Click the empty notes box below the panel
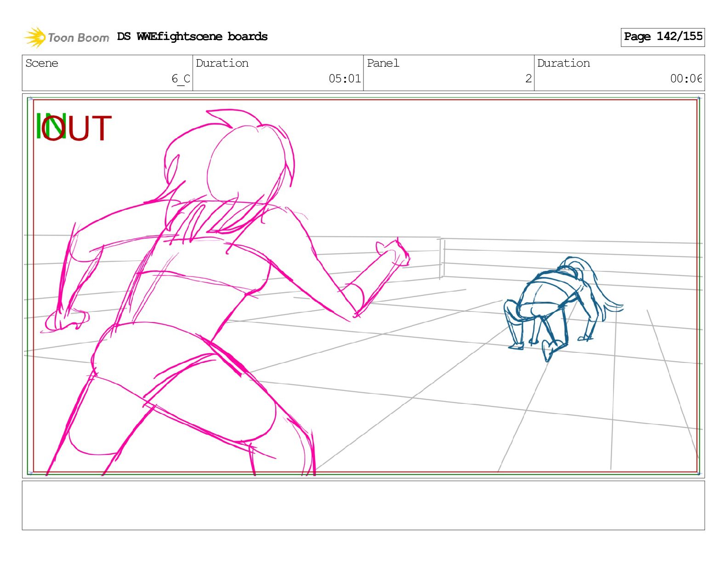This screenshot has height=563, width=728. (x=363, y=505)
